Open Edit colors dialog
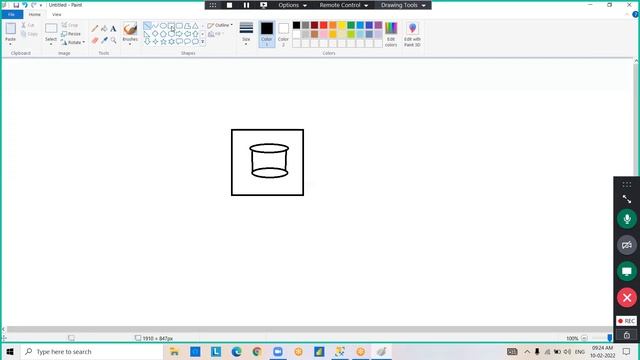Image resolution: width=640 pixels, height=360 pixels. click(391, 34)
